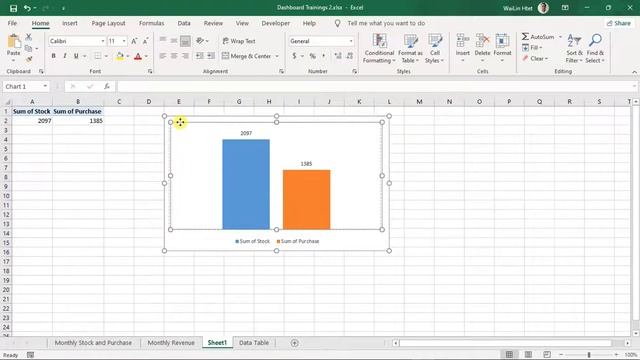Open the Merge & Center dropdown arrow
Viewport: 640px width, 360px height.
[x=277, y=56]
